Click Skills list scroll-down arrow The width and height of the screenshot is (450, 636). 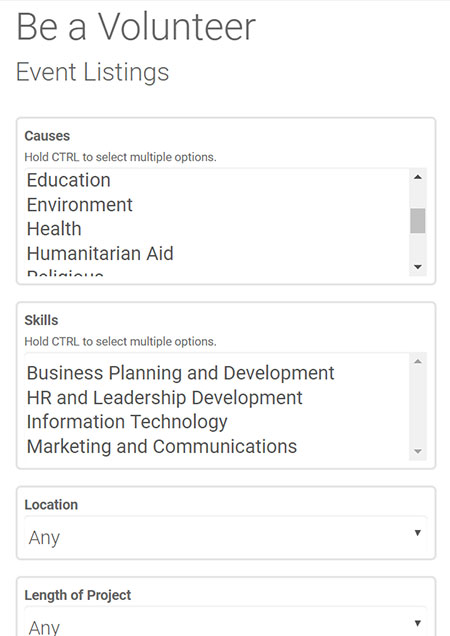click(x=418, y=451)
